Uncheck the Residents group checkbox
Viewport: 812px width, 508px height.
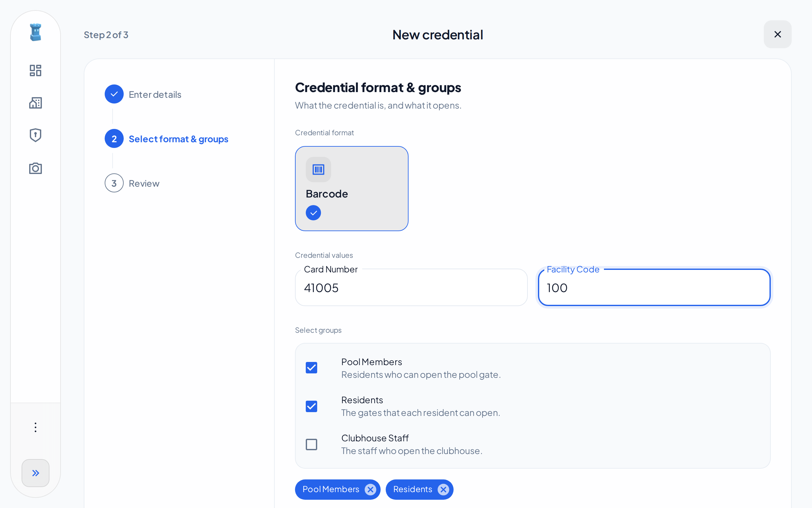(x=311, y=406)
